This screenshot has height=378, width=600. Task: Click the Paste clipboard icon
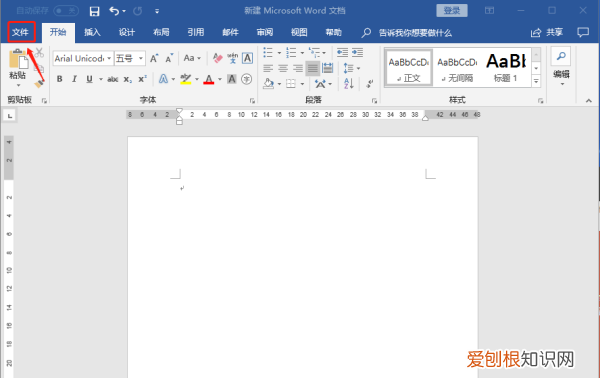(18, 60)
